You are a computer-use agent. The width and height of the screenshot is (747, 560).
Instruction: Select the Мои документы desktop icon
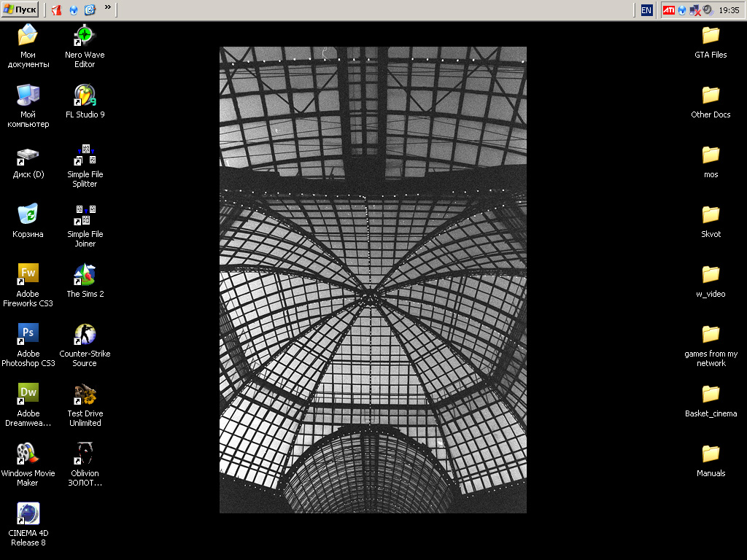(x=28, y=46)
